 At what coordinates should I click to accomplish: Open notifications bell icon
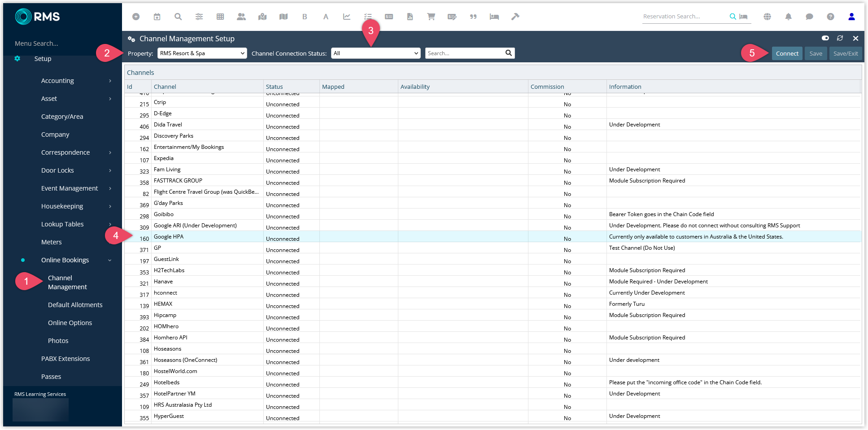(x=788, y=17)
